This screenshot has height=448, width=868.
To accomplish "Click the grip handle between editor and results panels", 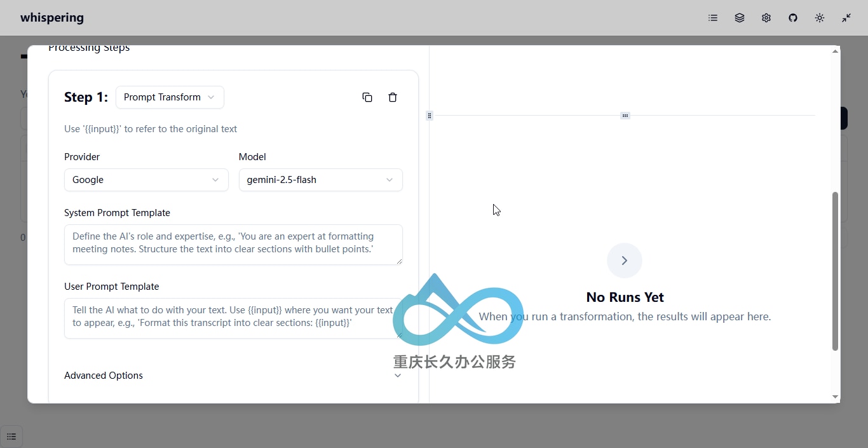I will pos(430,116).
